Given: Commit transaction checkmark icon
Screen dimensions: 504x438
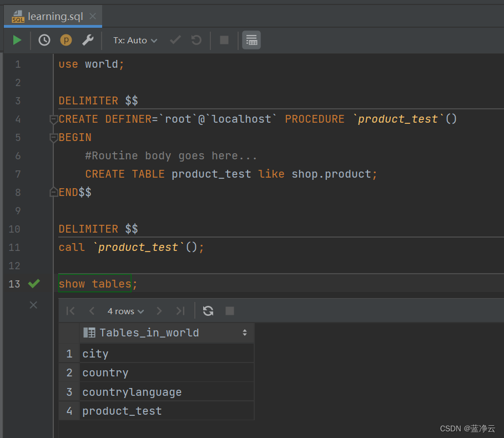Looking at the screenshot, I should (175, 40).
